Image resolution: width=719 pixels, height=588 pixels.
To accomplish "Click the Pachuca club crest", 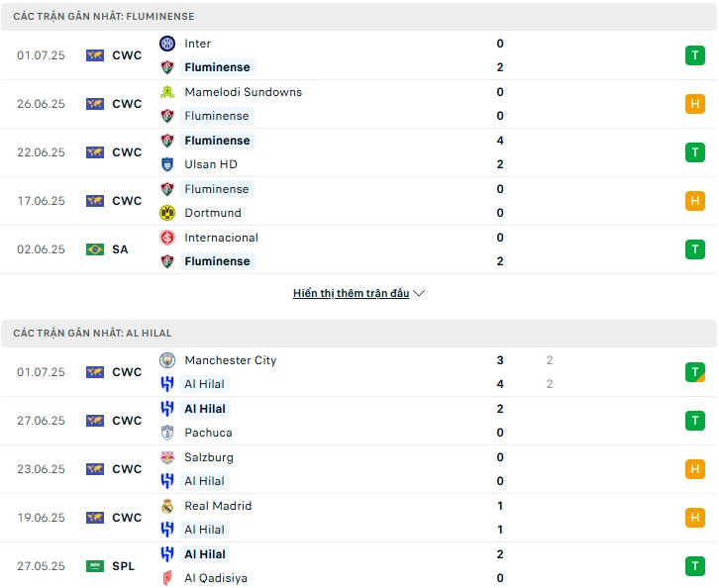I will click(x=167, y=433).
